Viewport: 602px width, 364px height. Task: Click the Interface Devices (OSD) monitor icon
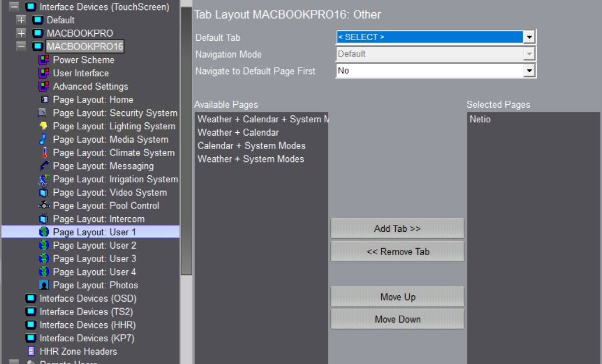[x=31, y=298]
